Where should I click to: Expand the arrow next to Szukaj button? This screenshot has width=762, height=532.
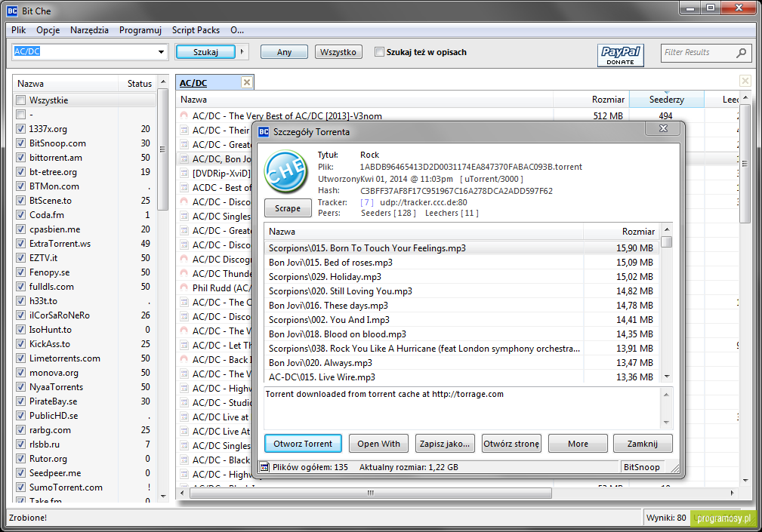242,52
